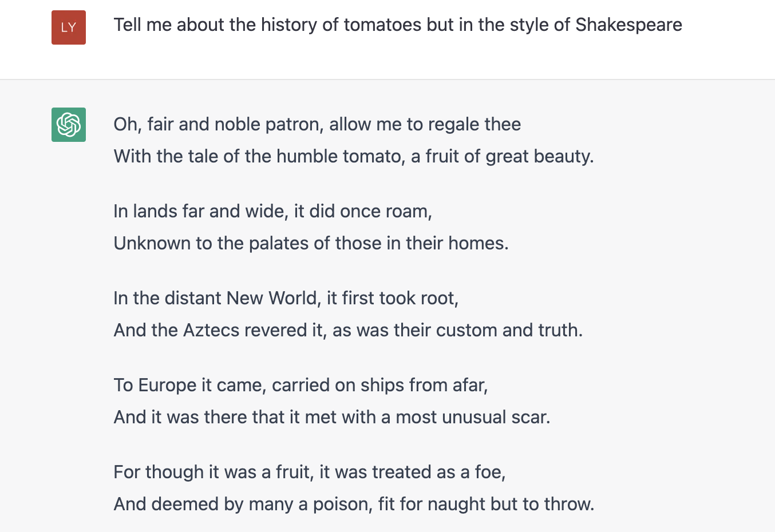This screenshot has width=775, height=532.
Task: Click the line "To Europe it came"
Action: [x=300, y=385]
